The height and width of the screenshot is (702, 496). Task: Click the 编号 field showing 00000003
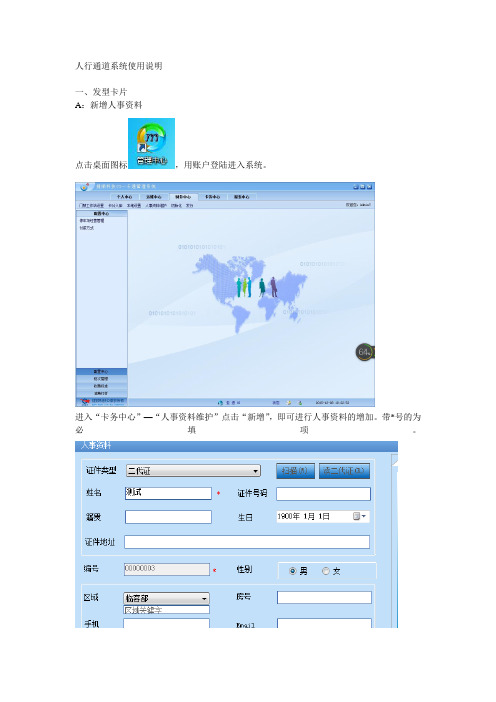coord(167,569)
